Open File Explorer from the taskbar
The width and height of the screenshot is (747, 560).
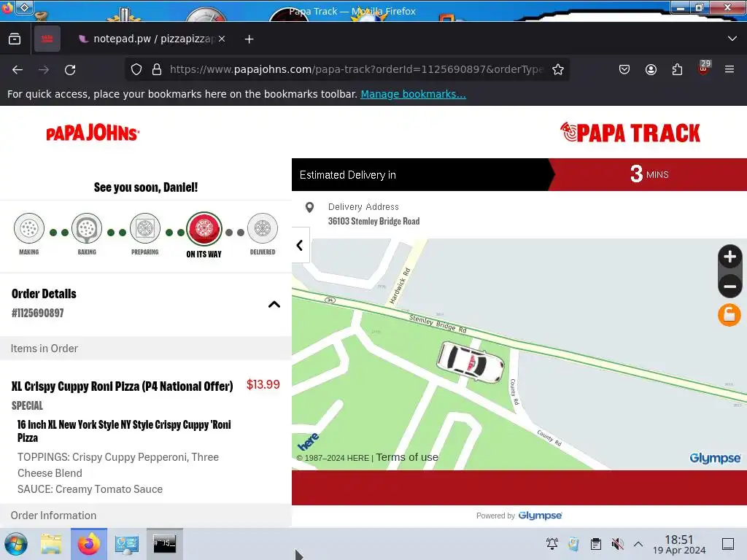pos(51,544)
